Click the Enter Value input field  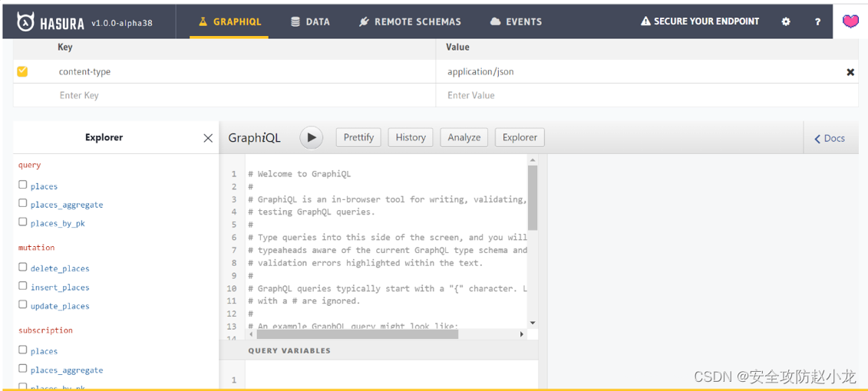[x=647, y=95]
